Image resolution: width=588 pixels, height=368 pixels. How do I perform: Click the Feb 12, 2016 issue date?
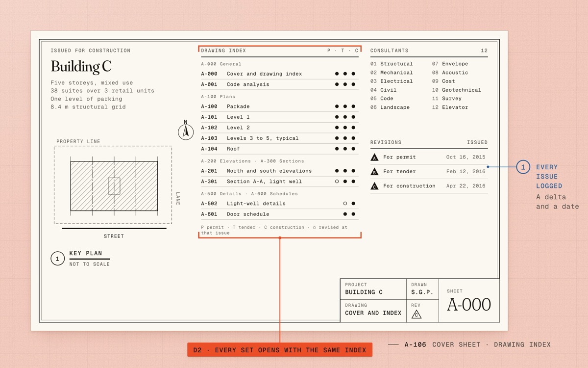point(466,172)
